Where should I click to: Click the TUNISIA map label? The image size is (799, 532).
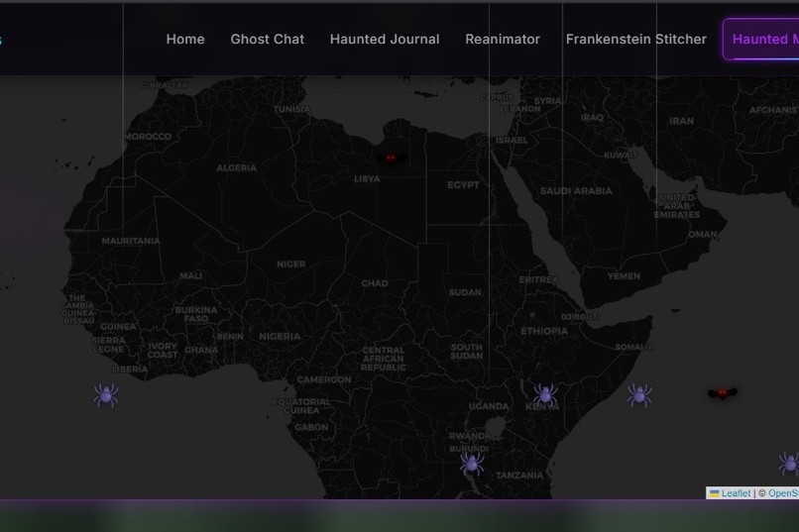291,109
